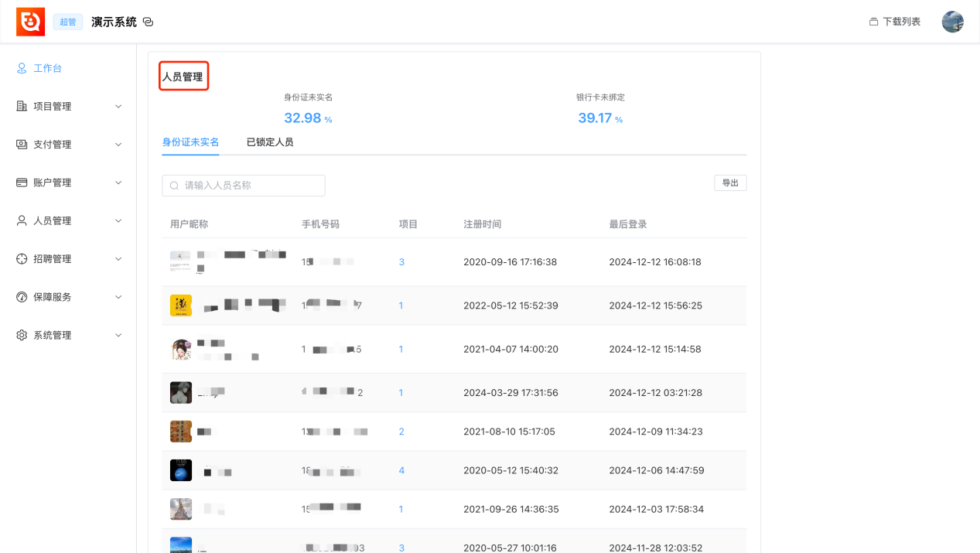Expand the 项目管理 menu chevron
980x553 pixels.
pos(118,106)
